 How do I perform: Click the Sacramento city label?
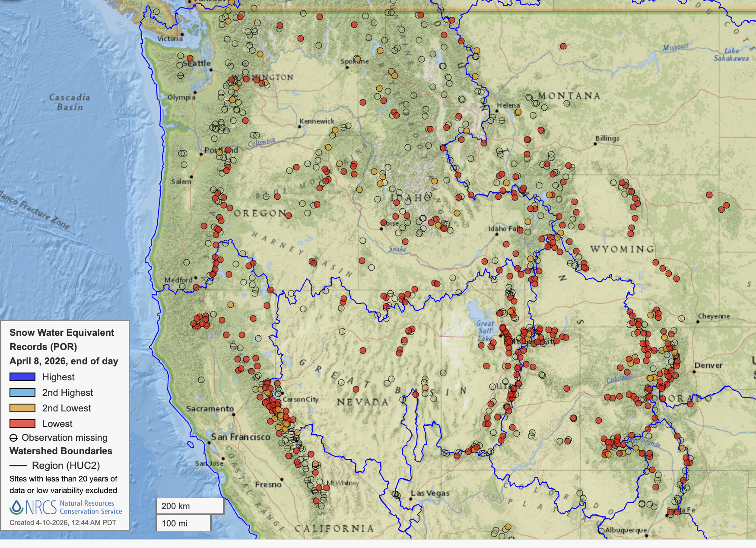click(x=210, y=408)
